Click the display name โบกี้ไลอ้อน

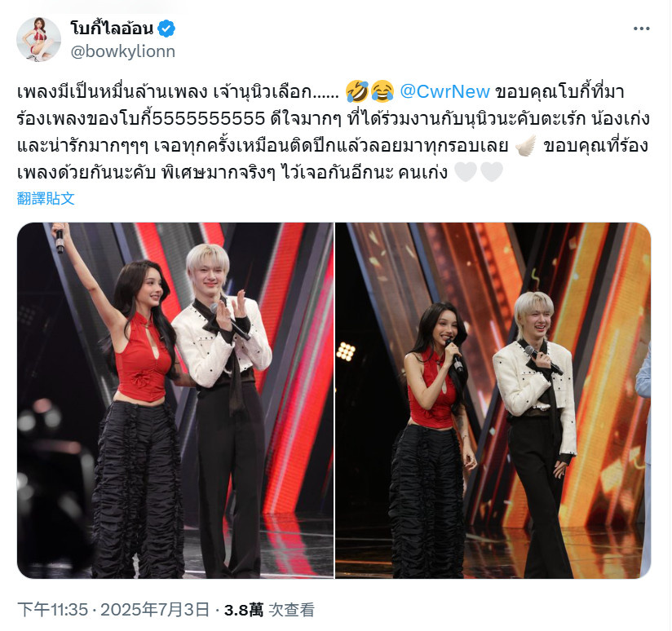(112, 29)
